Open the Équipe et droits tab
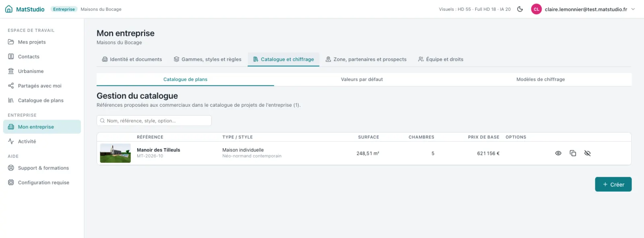Viewport: 644px width, 238px height. click(x=441, y=59)
